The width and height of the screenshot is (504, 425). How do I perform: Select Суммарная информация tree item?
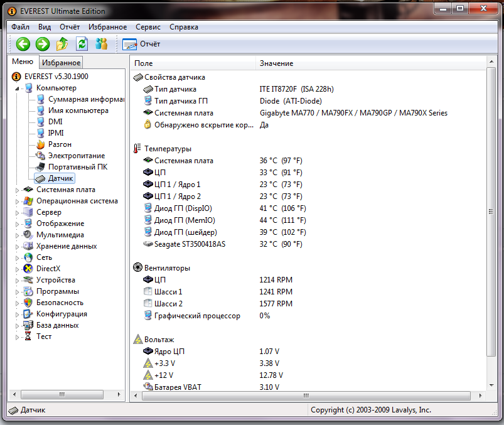tap(86, 99)
